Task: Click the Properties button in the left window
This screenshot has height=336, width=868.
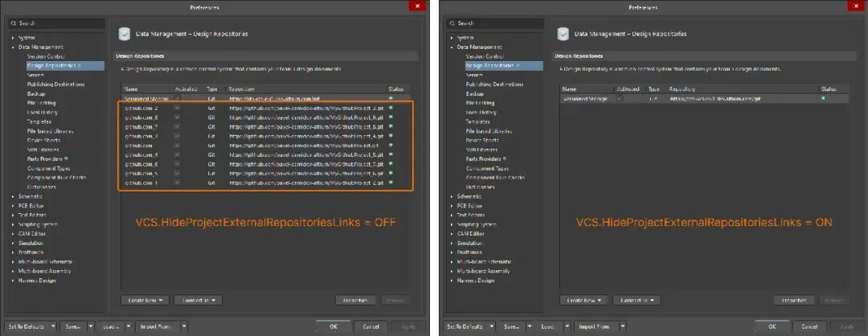Action: tap(356, 300)
